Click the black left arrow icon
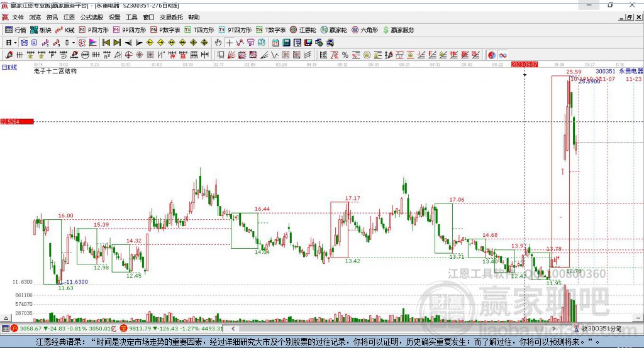Screen dimensions: 644x348 point(128,43)
